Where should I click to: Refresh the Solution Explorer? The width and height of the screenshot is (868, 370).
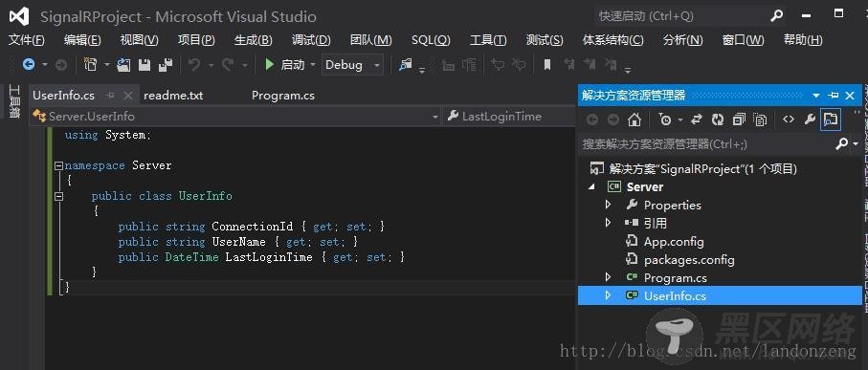click(x=718, y=119)
